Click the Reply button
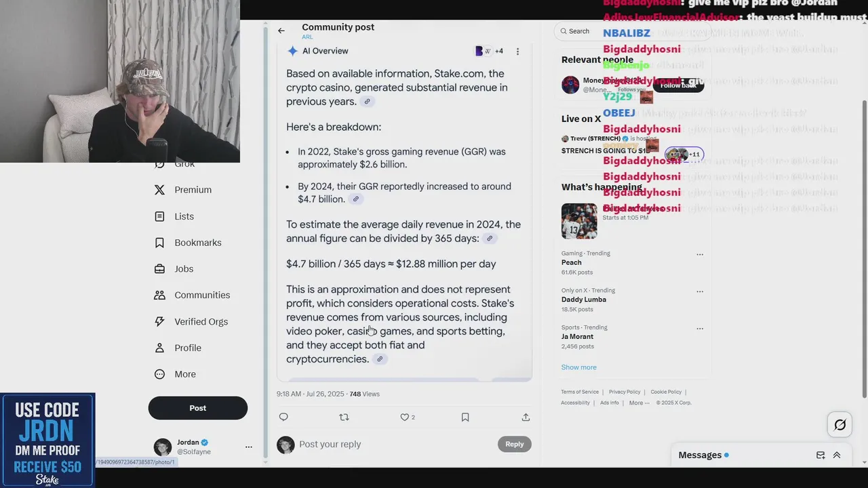Viewport: 868px width, 488px height. pyautogui.click(x=515, y=444)
